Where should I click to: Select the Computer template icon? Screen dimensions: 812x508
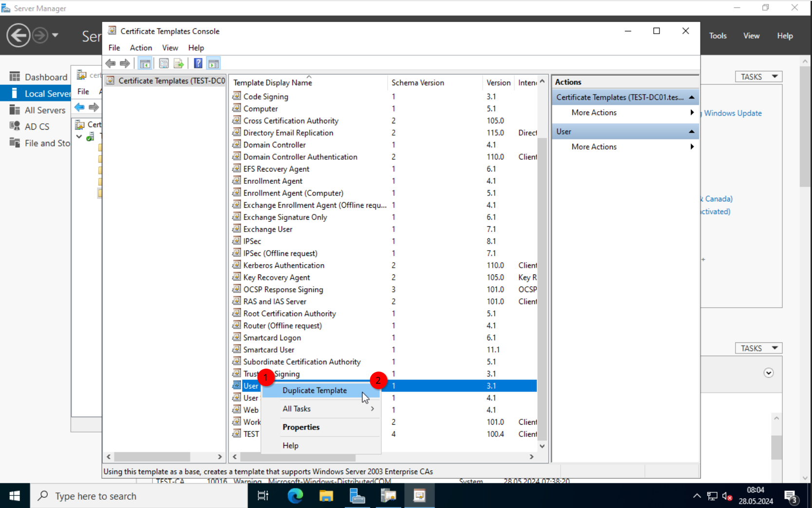237,108
